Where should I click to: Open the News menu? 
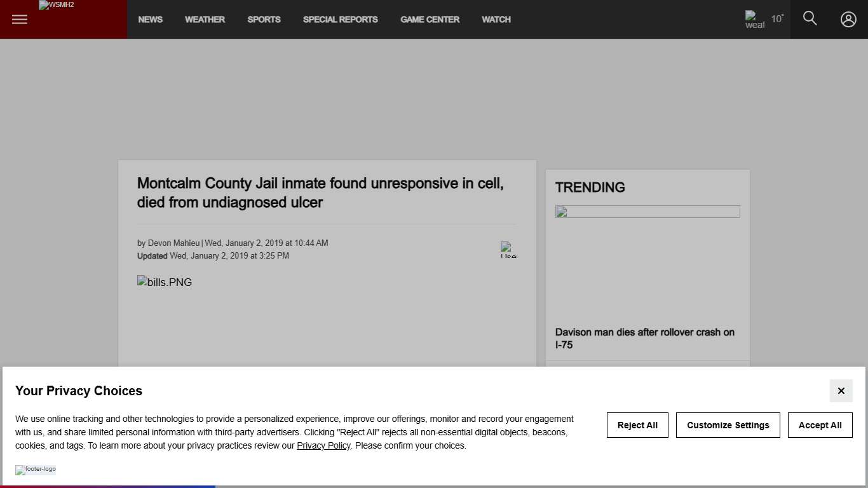point(150,20)
